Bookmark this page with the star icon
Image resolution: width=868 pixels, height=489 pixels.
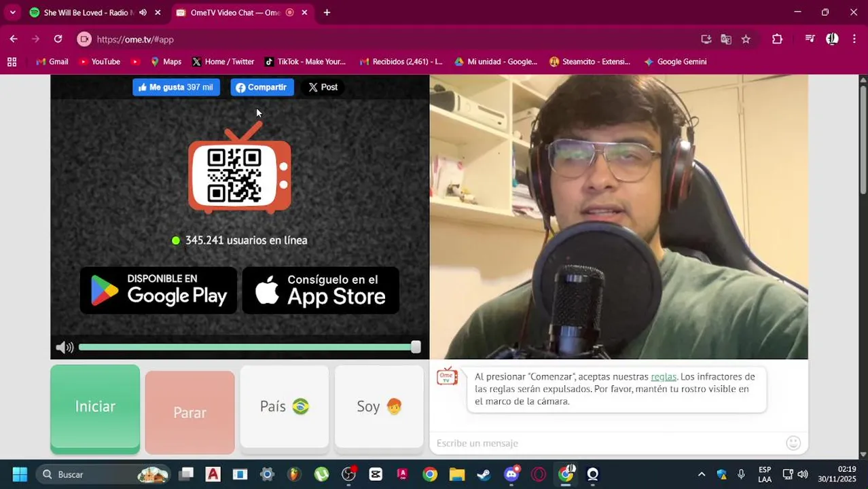[x=746, y=39]
